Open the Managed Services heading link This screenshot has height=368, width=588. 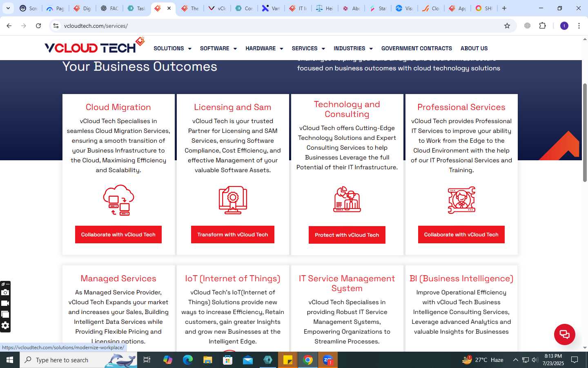[118, 278]
